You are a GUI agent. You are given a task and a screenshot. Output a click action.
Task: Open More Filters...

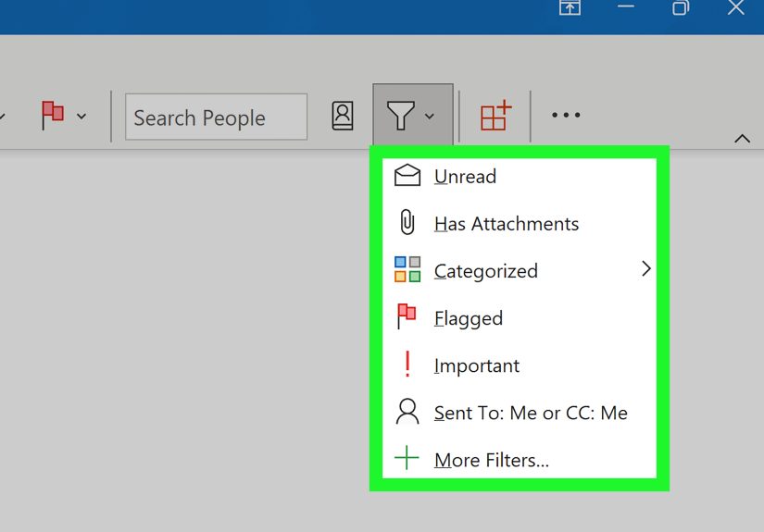coord(520,460)
